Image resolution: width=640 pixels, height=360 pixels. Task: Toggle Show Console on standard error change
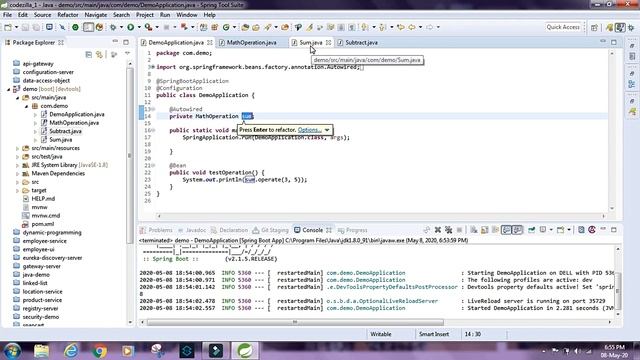click(517, 230)
